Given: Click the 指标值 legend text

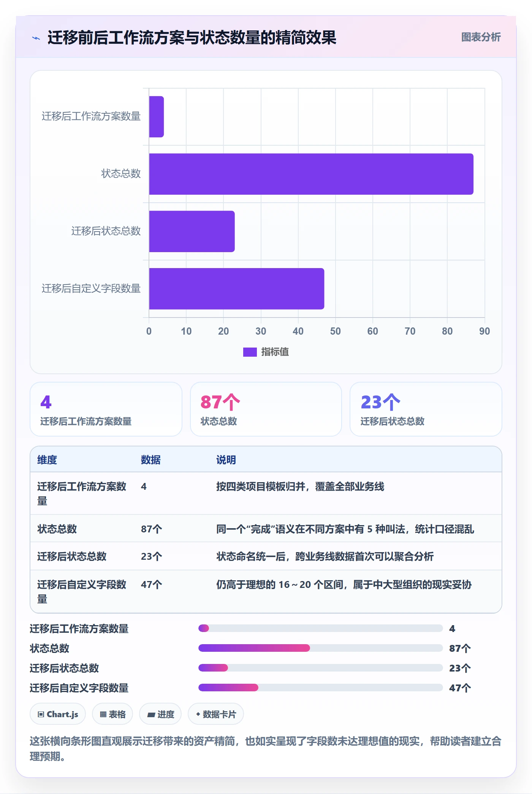Looking at the screenshot, I should [275, 352].
